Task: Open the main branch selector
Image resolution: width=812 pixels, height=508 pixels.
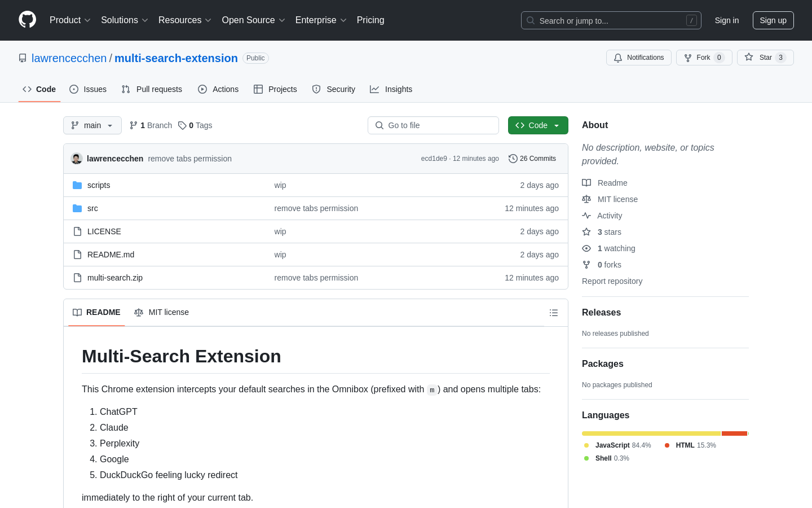Action: (x=92, y=125)
